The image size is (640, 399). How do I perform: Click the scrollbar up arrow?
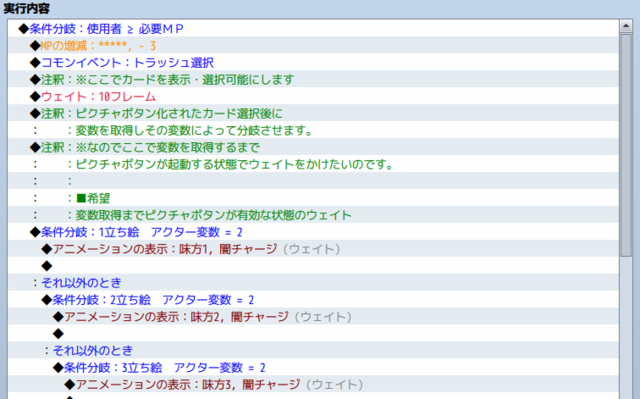tap(626, 26)
